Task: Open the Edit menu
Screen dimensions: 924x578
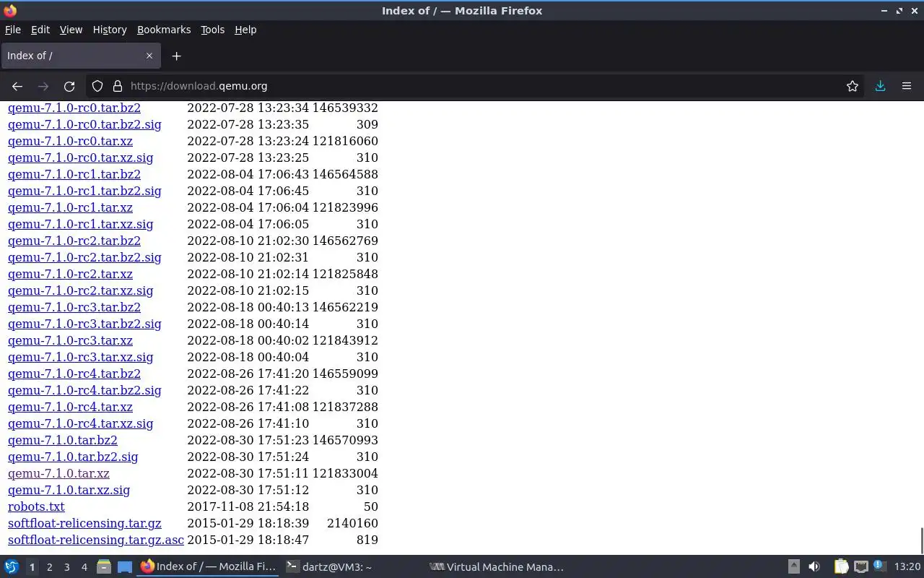Action: tap(40, 30)
